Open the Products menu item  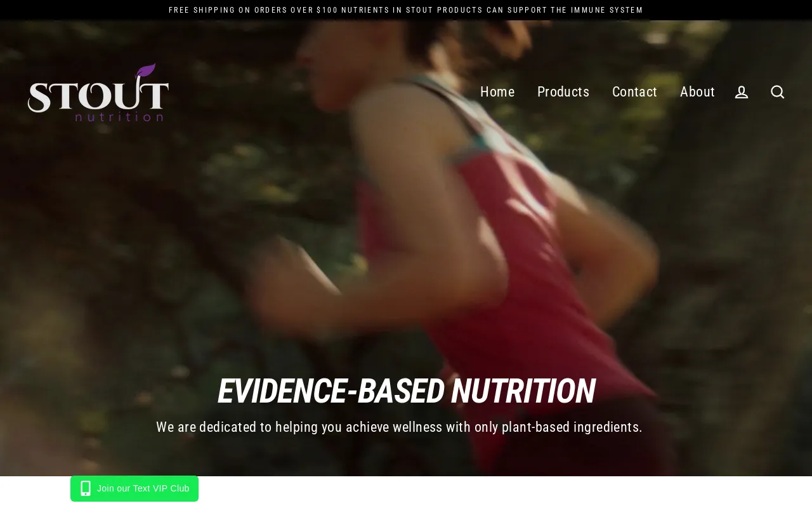563,92
